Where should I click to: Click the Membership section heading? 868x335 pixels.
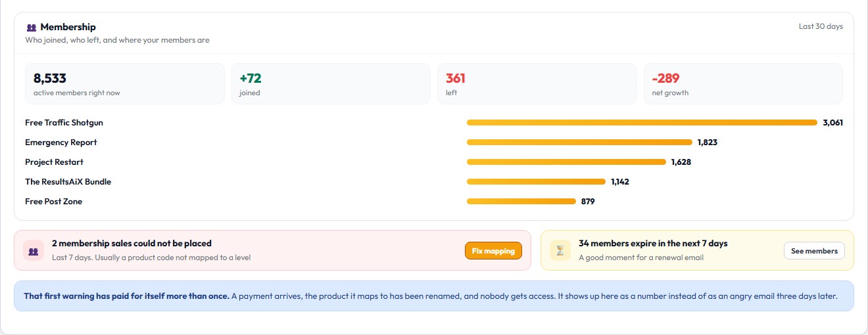68,27
